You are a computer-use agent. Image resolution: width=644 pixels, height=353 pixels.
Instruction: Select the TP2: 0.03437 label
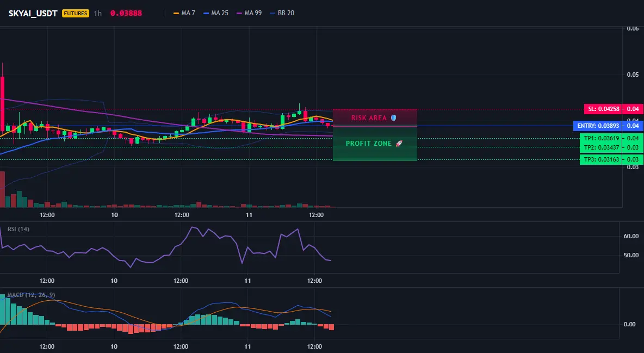[x=601, y=147]
